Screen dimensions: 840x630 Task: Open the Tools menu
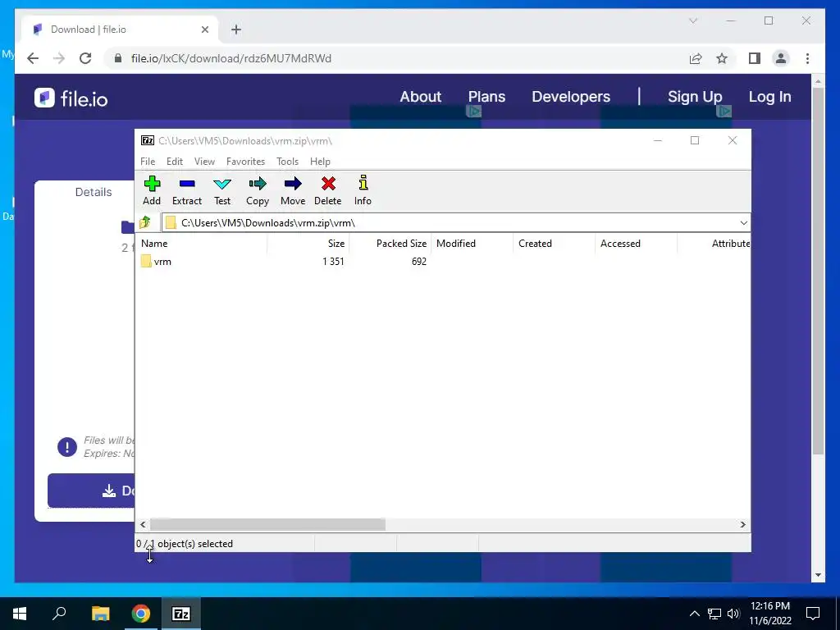[288, 162]
